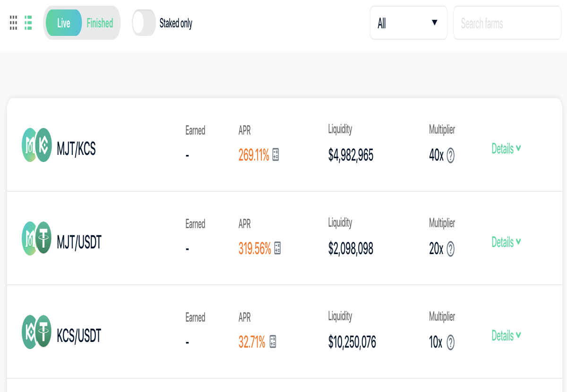
Task: Switch to grid card view icon
Action: point(14,23)
